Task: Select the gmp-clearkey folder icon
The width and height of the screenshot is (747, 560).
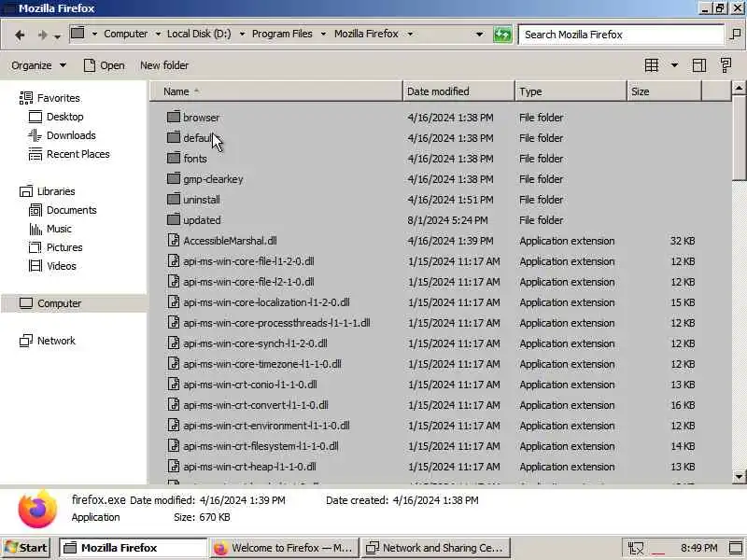Action: pos(174,178)
